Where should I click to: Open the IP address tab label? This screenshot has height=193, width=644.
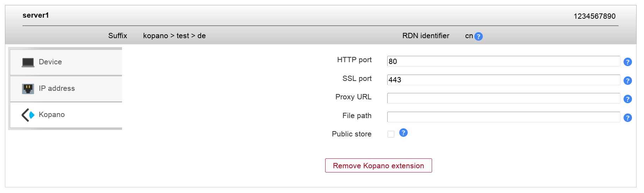pos(57,88)
